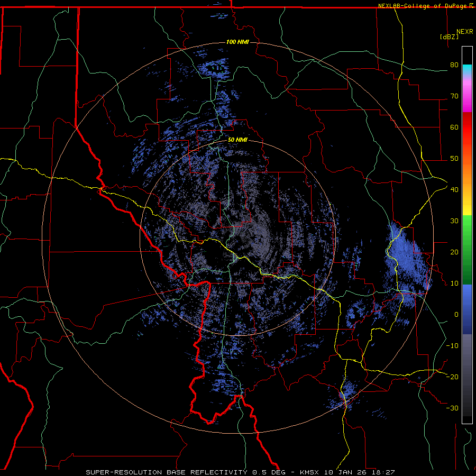Click the 40 value on dBZ scale
The width and height of the screenshot is (476, 476).
pyautogui.click(x=454, y=189)
